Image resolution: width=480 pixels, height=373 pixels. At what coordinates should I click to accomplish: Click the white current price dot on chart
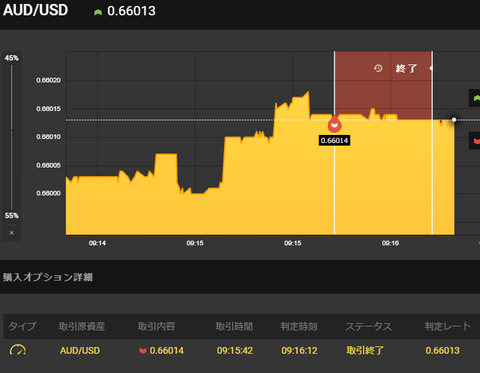click(x=454, y=120)
